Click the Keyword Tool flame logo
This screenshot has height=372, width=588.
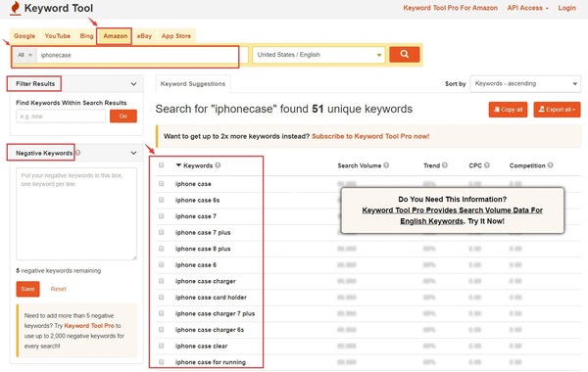(x=16, y=8)
